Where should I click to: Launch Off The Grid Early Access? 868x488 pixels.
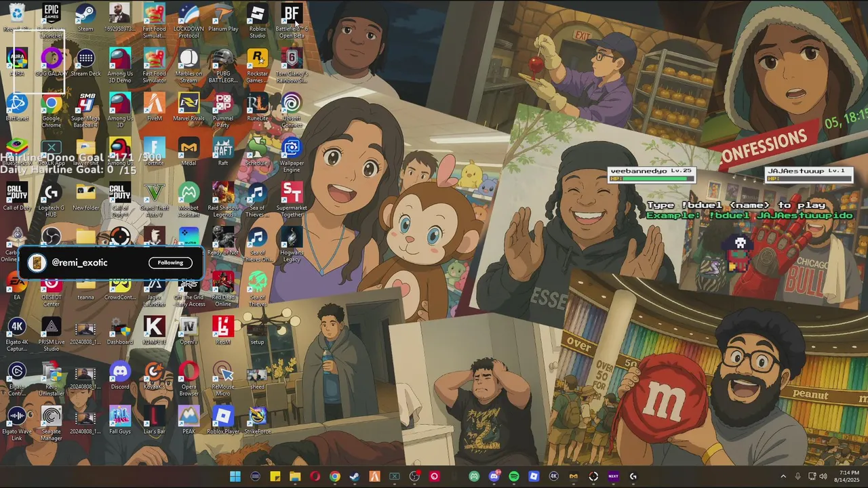click(x=189, y=288)
